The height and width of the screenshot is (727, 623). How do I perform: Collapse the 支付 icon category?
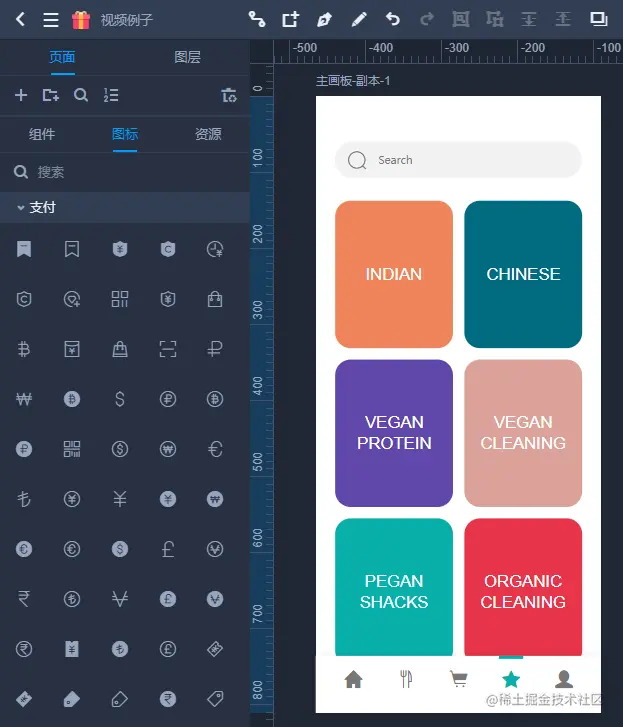pyautogui.click(x=20, y=208)
